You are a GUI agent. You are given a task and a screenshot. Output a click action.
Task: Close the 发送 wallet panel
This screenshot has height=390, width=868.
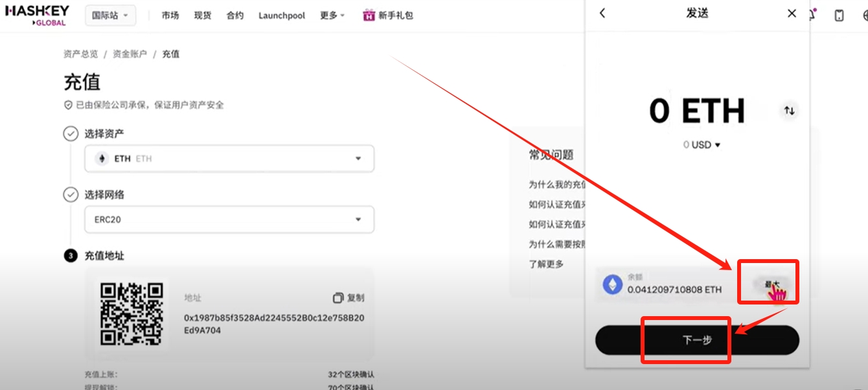click(792, 13)
